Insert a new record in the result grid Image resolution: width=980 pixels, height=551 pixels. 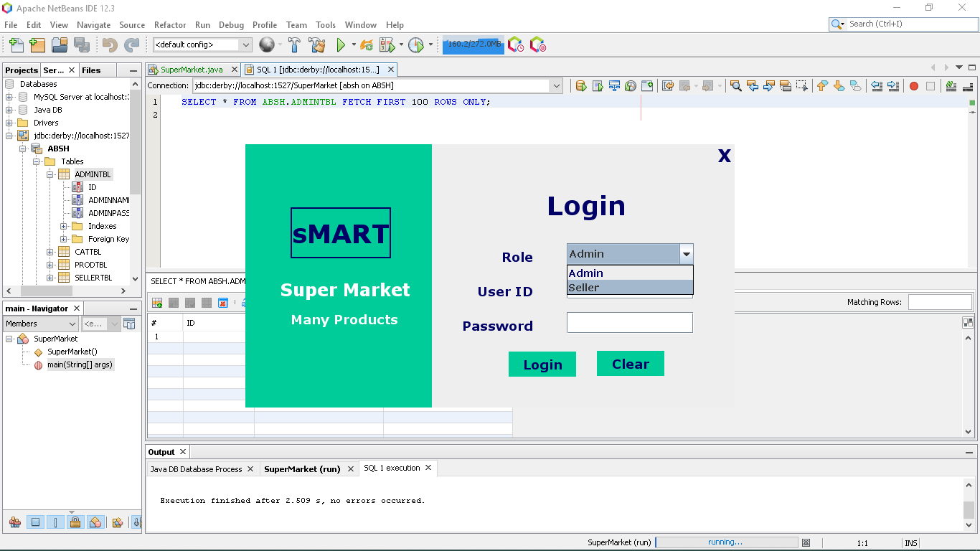(156, 302)
